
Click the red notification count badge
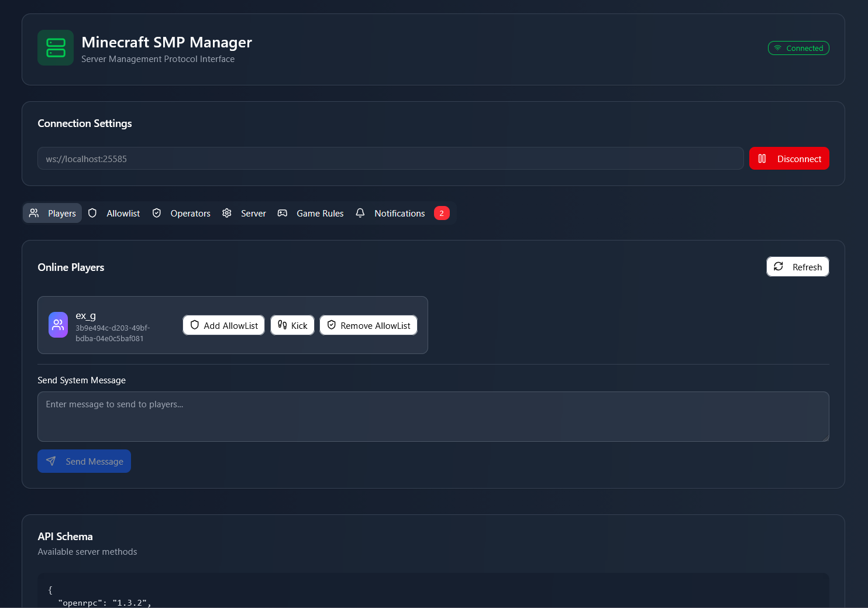(442, 213)
